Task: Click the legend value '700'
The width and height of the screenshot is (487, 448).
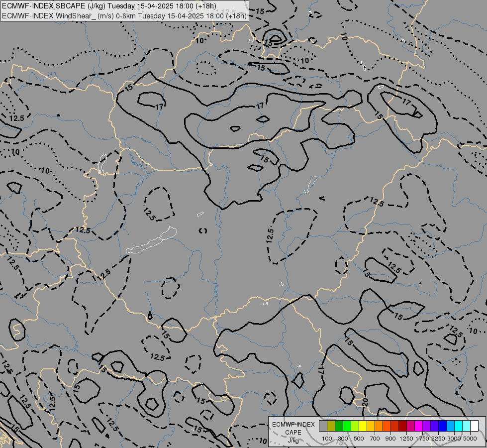Action: 375,439
